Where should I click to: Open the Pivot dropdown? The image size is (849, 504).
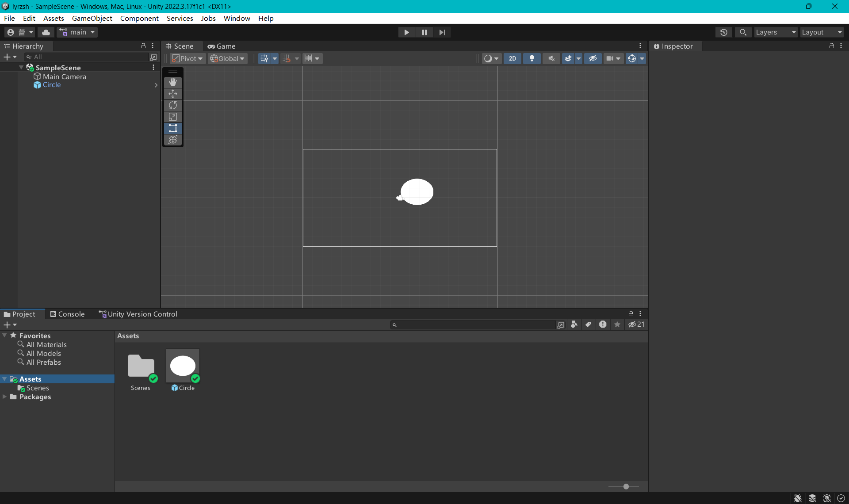pos(187,58)
